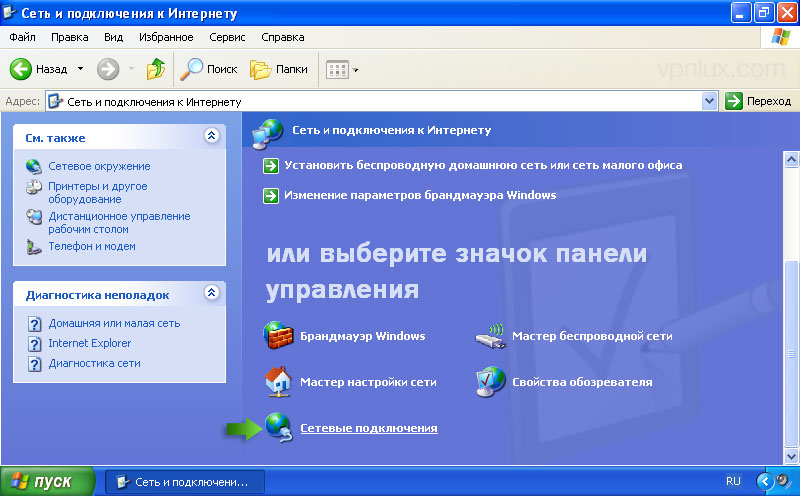
Task: Click the firewall brick wall icon
Action: point(278,335)
